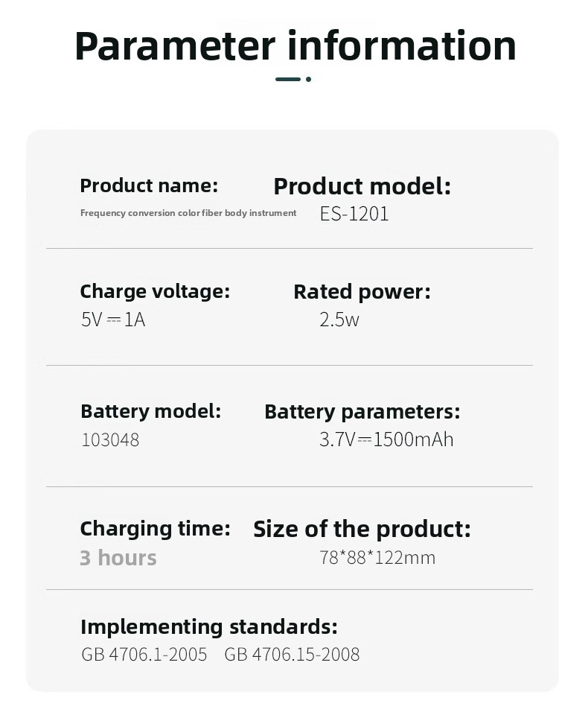Select the "Charge voltage:" label

pos(155,291)
